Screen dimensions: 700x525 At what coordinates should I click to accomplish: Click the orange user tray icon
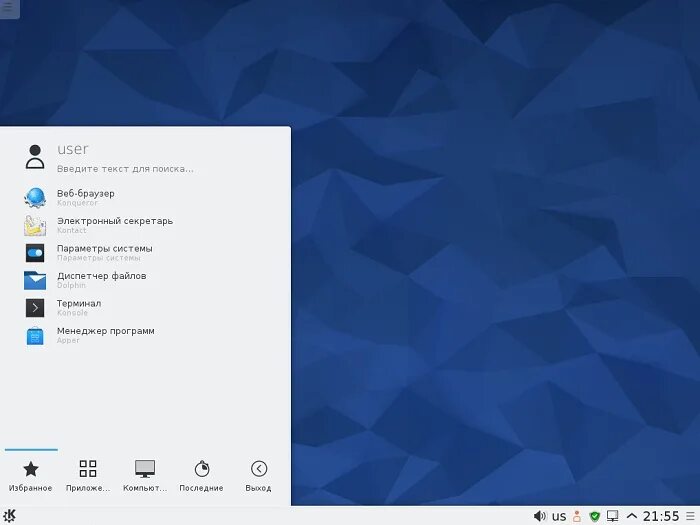(577, 516)
